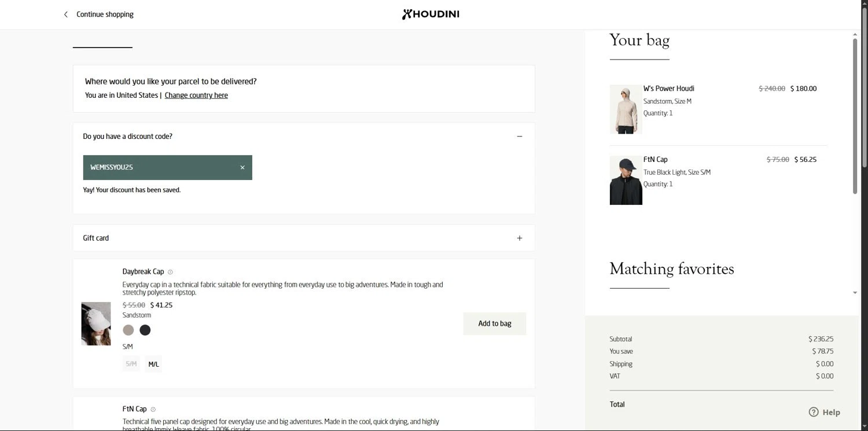The height and width of the screenshot is (431, 868).
Task: Open info icon next to FtN Cap
Action: (153, 410)
